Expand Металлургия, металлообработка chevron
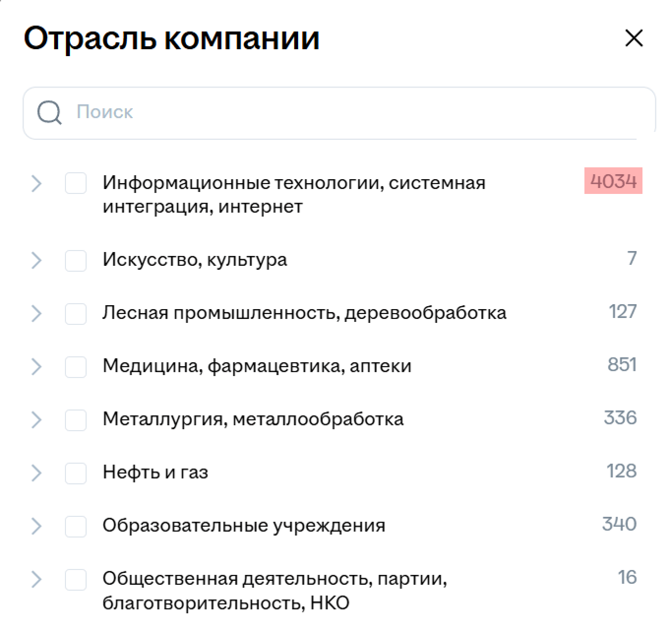This screenshot has height=632, width=672. [36, 420]
